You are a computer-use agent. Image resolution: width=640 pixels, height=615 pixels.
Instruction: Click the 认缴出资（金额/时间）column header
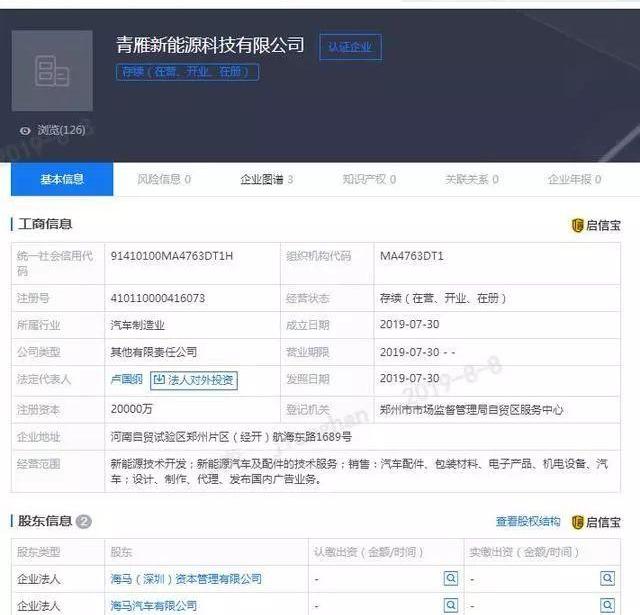point(369,552)
